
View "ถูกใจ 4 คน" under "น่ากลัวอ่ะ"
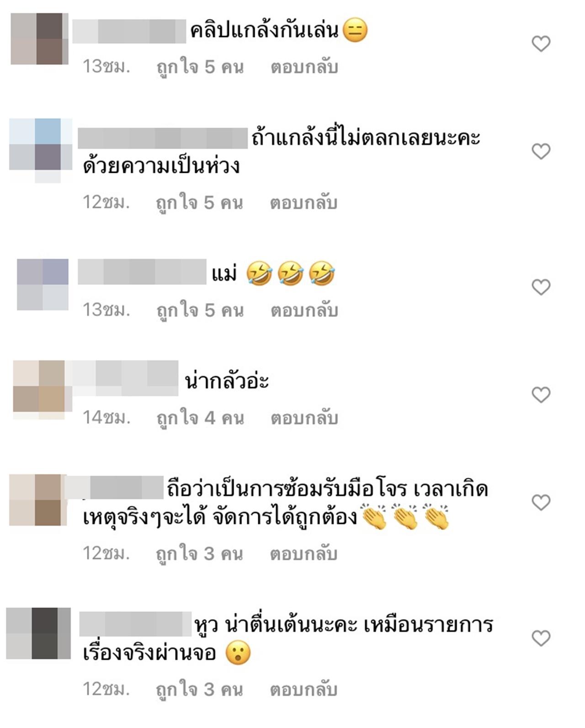pos(200,418)
